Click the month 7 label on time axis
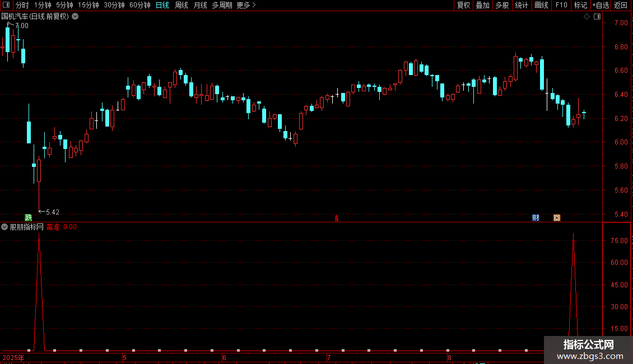 [329, 357]
